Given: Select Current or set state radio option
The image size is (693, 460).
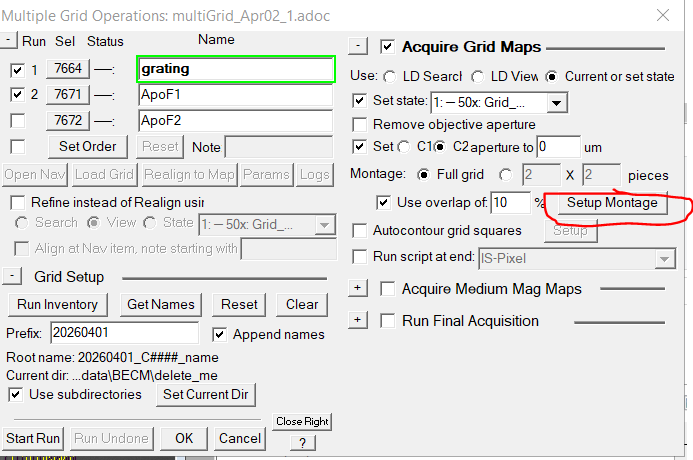Looking at the screenshot, I should pos(552,77).
